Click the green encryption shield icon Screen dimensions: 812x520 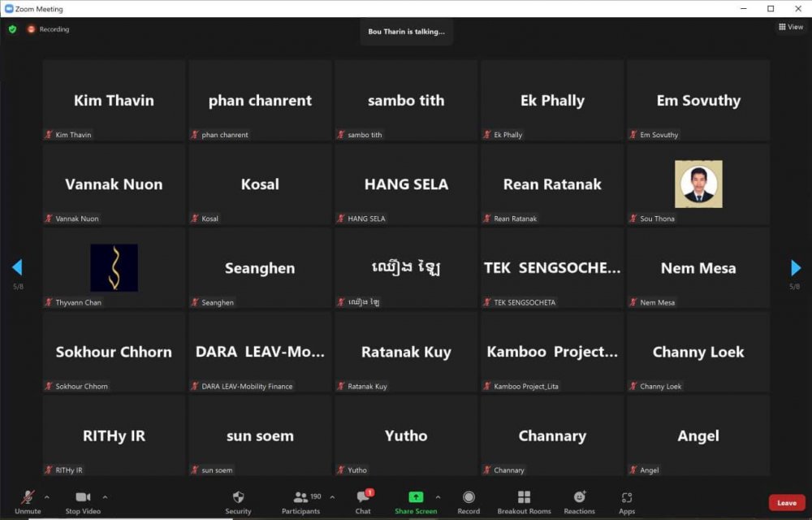click(x=12, y=29)
